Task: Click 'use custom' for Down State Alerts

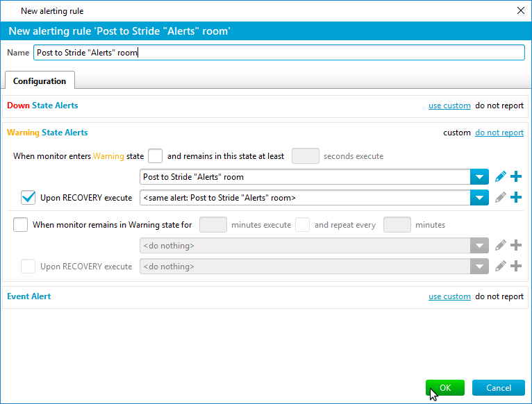Action: coord(449,106)
